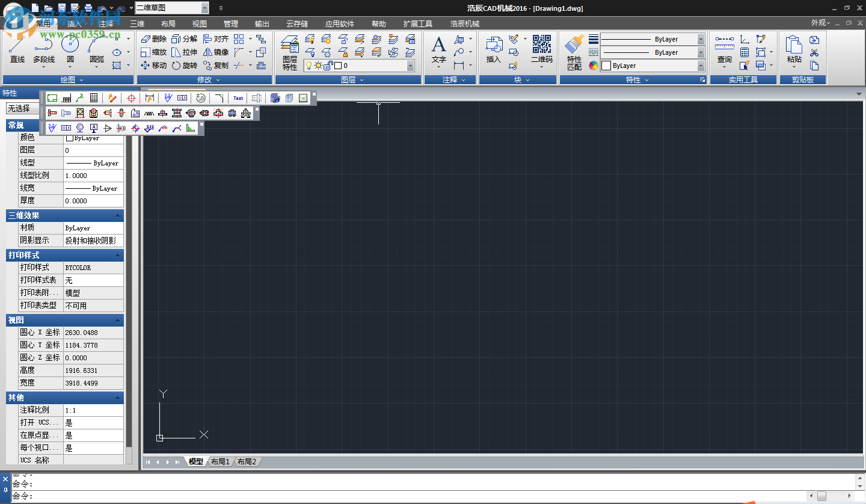866x504 pixels.
Task: Click the red crosshair center mark icon
Action: tap(132, 98)
